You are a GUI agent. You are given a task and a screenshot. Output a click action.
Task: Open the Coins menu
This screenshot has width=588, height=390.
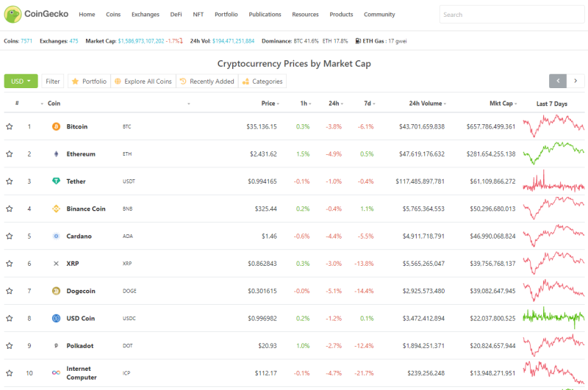[x=113, y=14]
